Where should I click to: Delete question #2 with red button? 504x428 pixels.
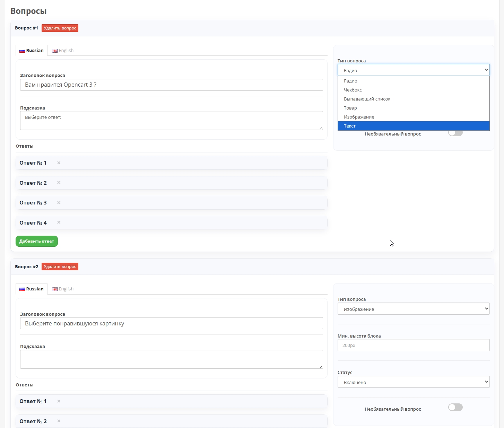(x=60, y=267)
